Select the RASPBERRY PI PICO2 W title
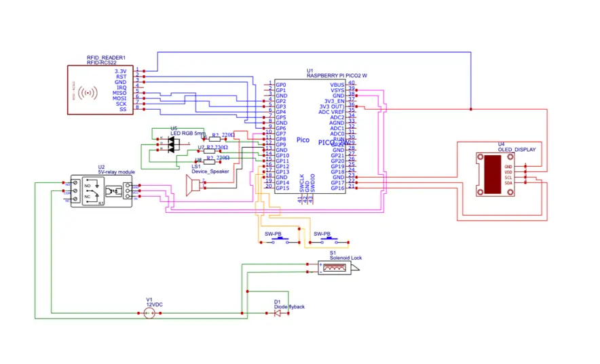The height and width of the screenshot is (364, 600). (x=337, y=76)
